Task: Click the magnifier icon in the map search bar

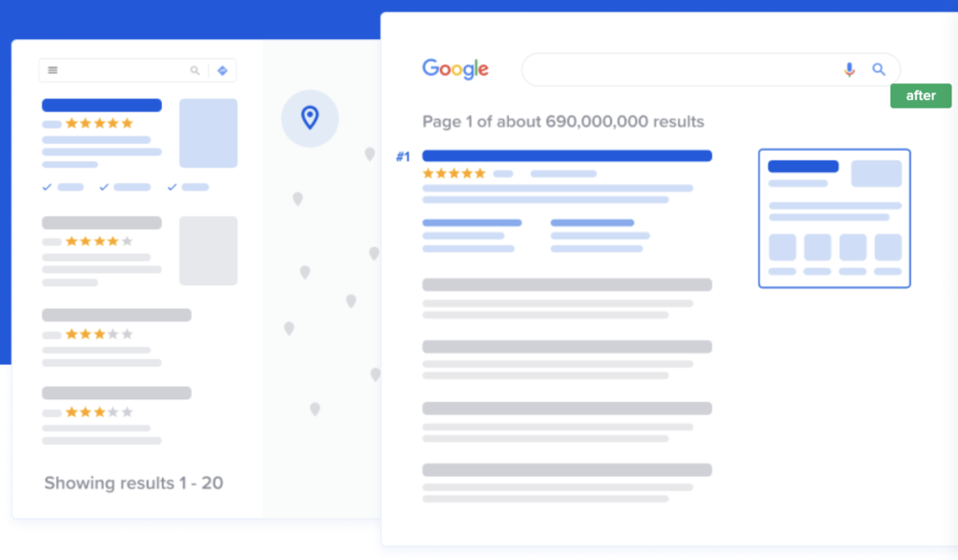Action: click(195, 70)
